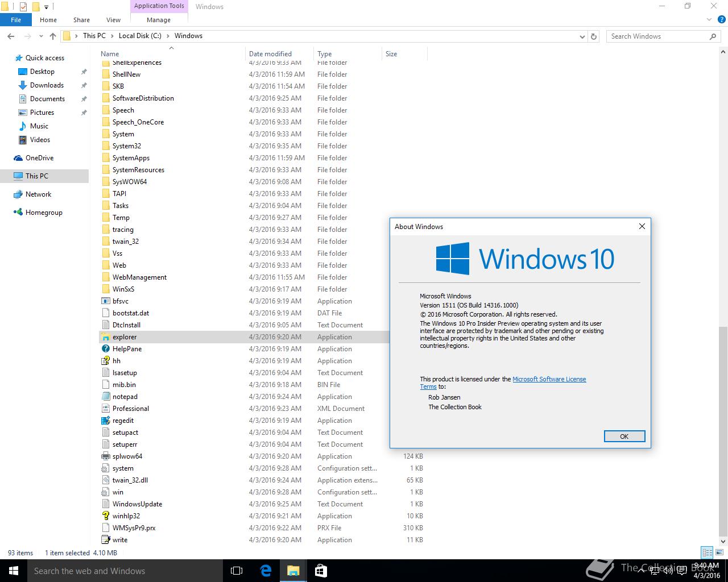Open Quick Access Toolbar customize dropdown
Viewport: 728px width, 582px height.
[47, 7]
